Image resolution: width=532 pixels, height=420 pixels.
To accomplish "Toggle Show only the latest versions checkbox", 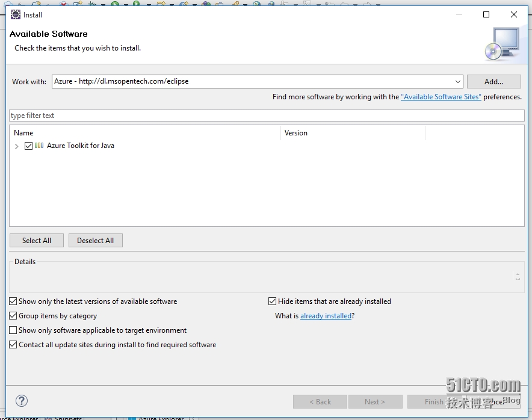I will point(13,301).
